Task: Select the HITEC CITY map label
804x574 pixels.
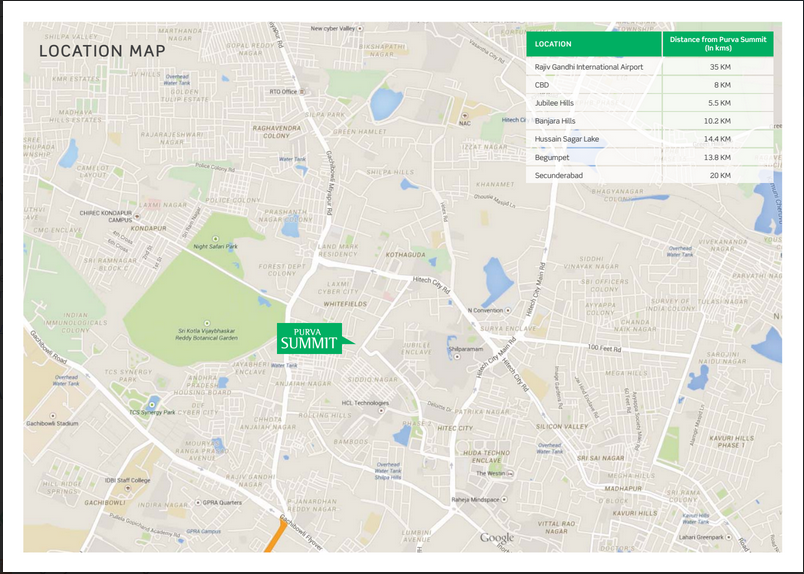Action: click(x=455, y=428)
